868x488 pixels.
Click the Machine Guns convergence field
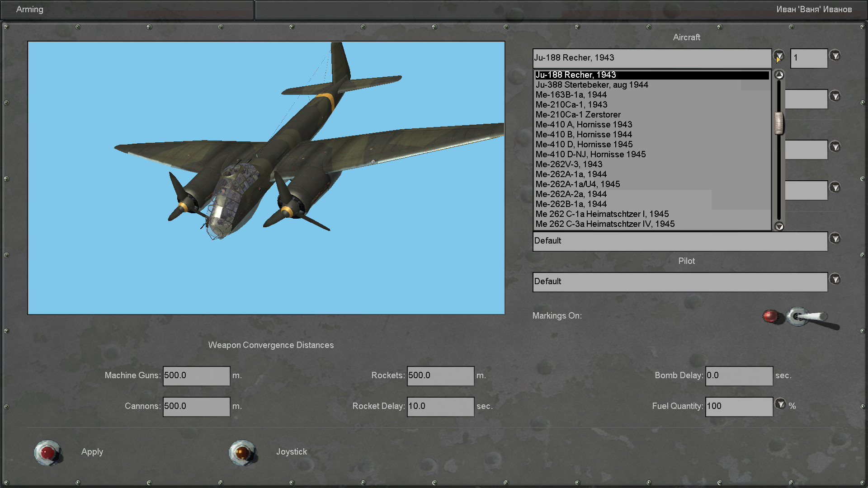point(196,376)
